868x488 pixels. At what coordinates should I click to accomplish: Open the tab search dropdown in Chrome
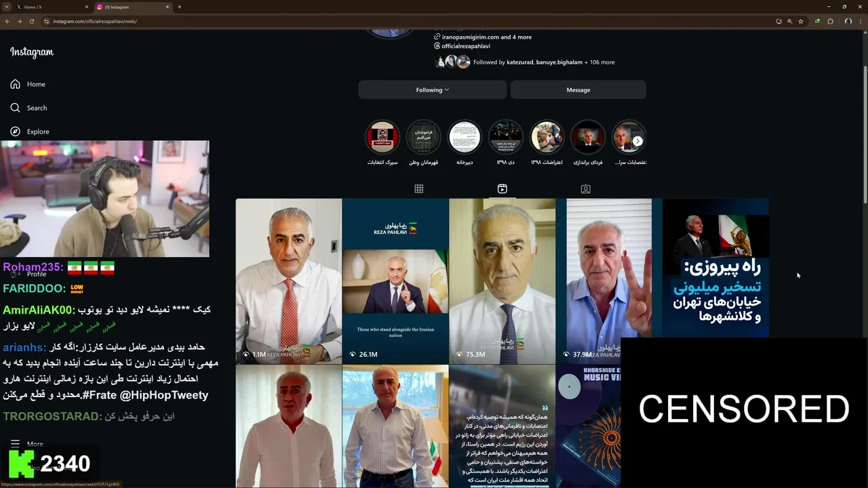coord(6,7)
